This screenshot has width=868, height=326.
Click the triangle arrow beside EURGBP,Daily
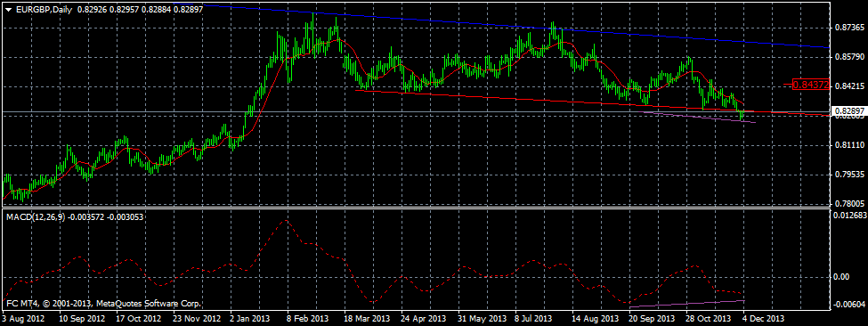(8, 10)
